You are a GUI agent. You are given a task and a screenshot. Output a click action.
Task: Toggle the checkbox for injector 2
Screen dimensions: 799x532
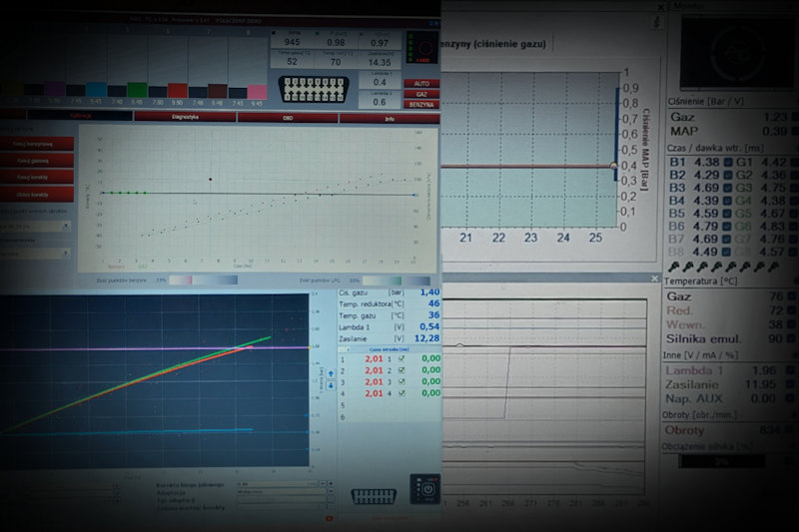pyautogui.click(x=401, y=370)
